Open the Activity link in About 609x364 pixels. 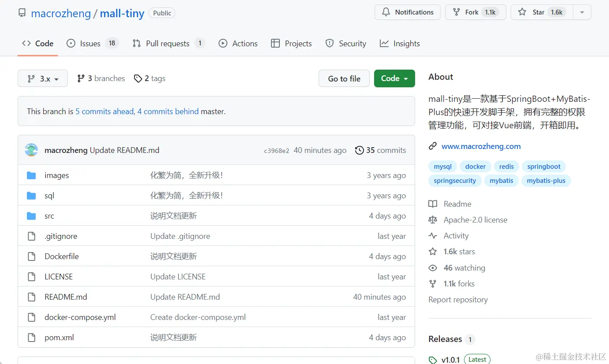click(x=449, y=236)
